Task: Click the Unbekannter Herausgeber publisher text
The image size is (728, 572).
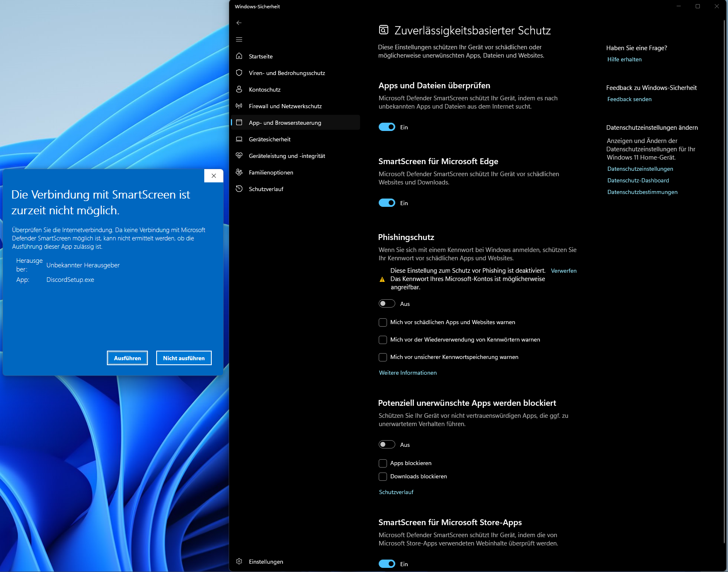Action: pyautogui.click(x=83, y=265)
